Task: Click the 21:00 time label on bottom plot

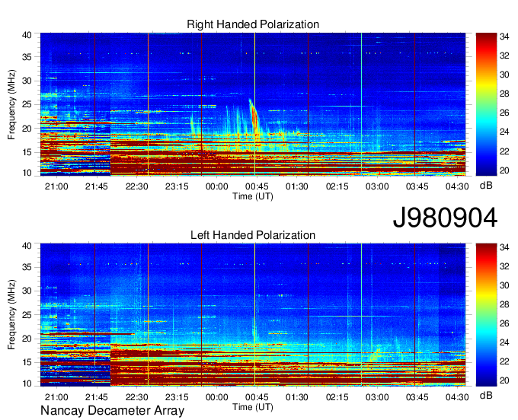Action: click(56, 397)
